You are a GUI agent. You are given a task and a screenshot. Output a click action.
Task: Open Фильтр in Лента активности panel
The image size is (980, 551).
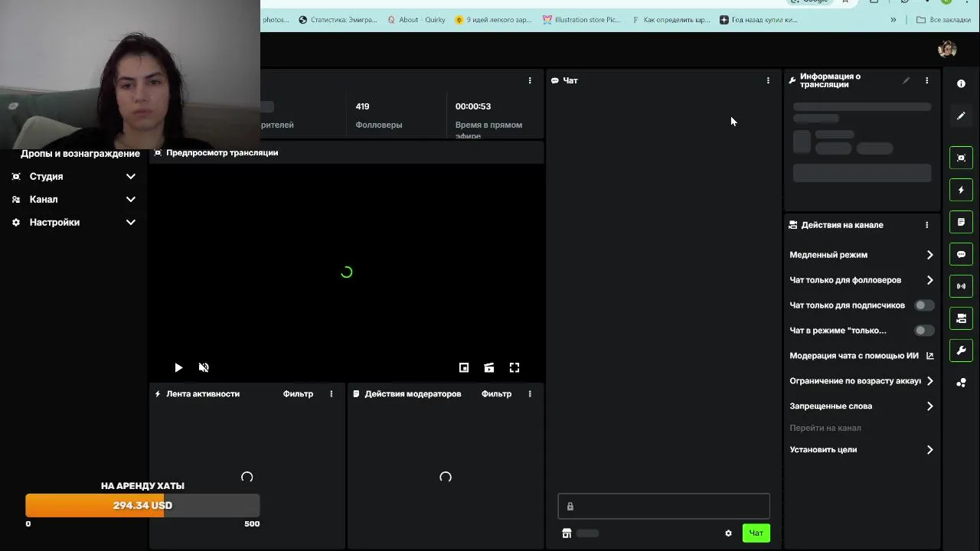point(298,393)
